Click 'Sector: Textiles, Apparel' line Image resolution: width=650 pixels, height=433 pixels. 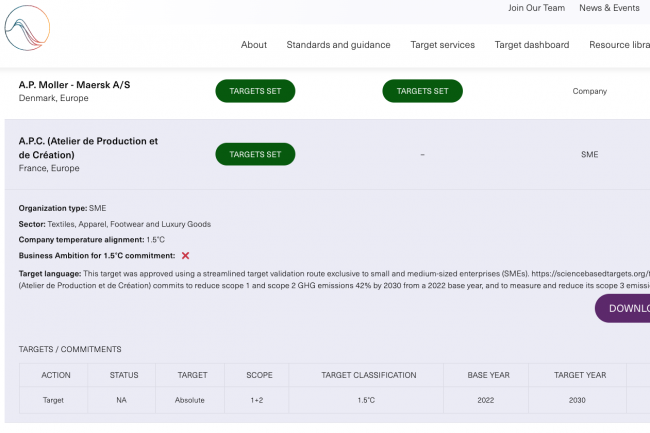coord(115,224)
